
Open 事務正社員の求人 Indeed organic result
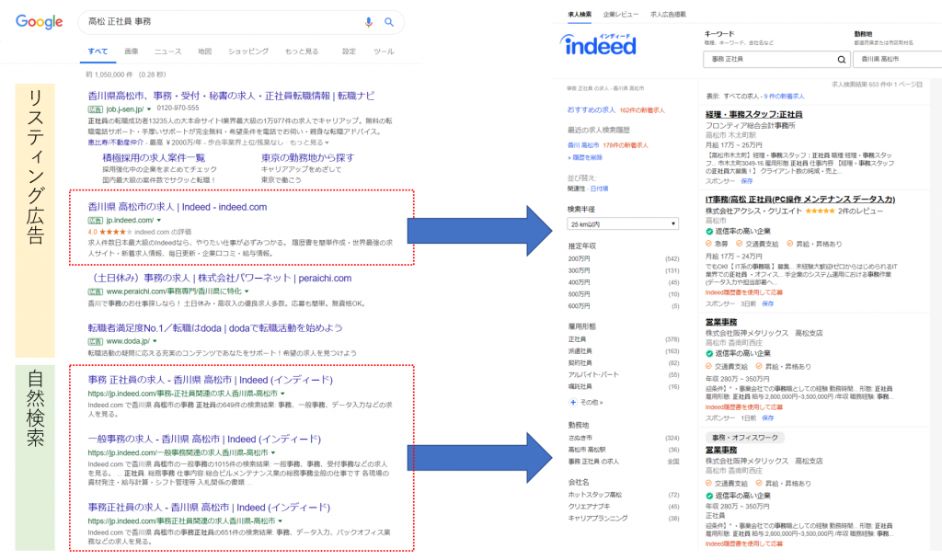point(209,508)
